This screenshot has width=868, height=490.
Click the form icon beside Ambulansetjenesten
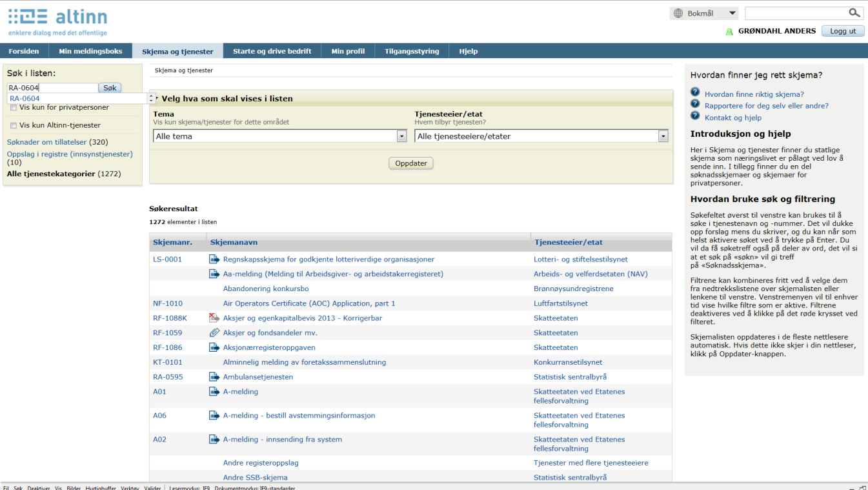[215, 376]
